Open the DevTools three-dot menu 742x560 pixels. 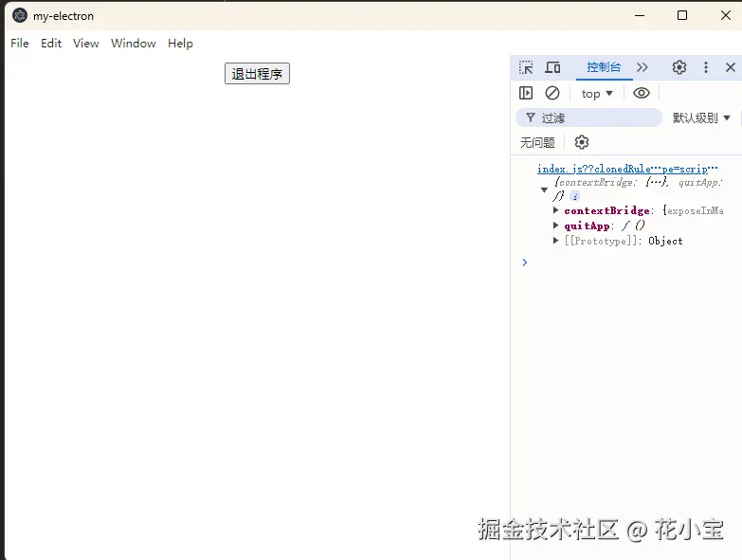(706, 67)
